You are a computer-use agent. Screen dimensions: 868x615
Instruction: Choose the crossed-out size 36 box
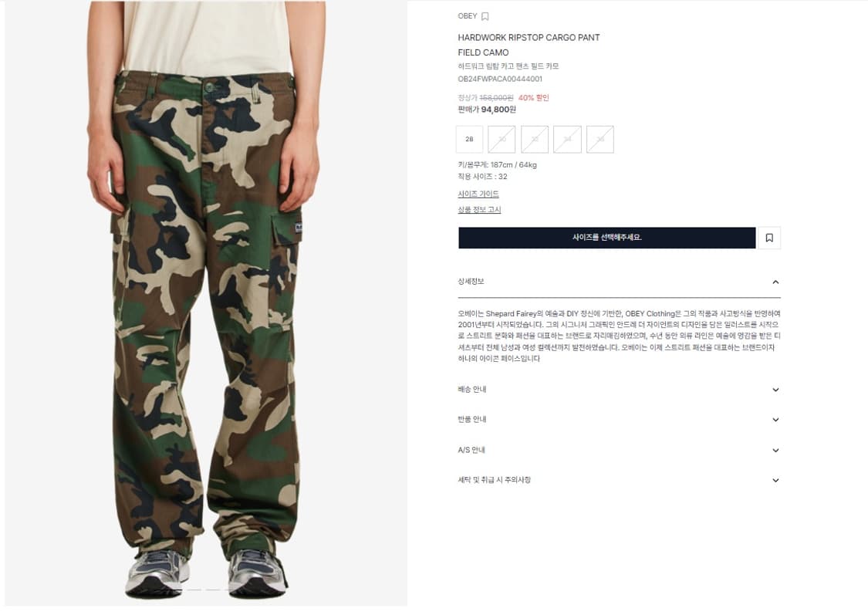coord(600,139)
